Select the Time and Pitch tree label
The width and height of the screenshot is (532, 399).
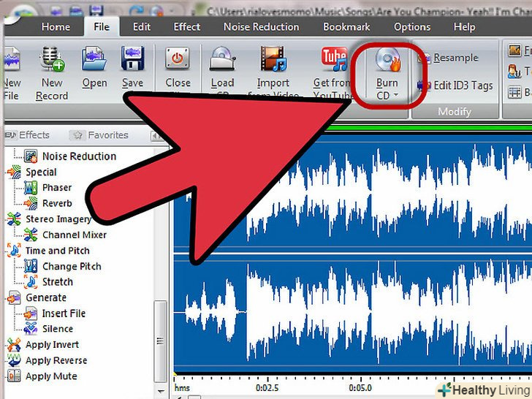pyautogui.click(x=58, y=251)
